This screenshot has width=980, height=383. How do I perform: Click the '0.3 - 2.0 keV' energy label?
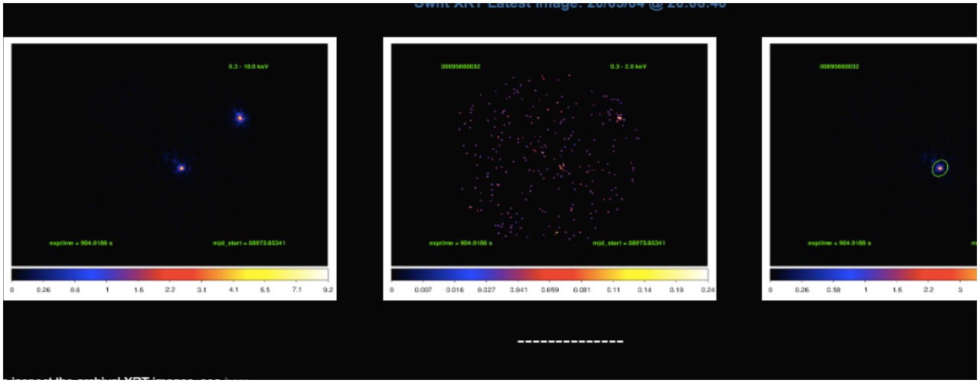628,67
